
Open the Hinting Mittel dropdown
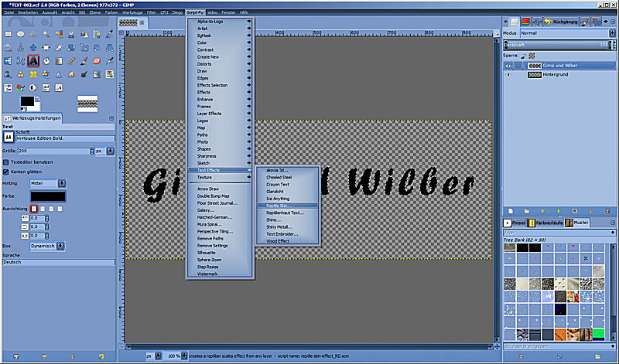(48, 183)
